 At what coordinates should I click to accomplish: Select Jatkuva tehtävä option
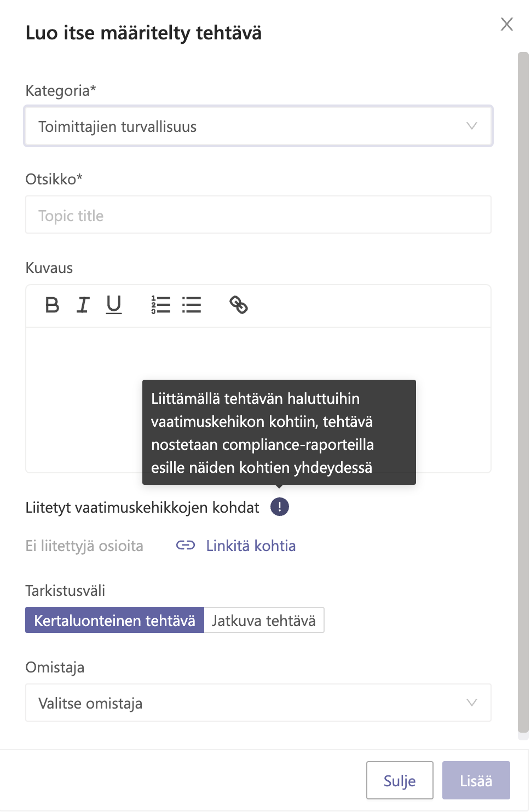click(264, 620)
